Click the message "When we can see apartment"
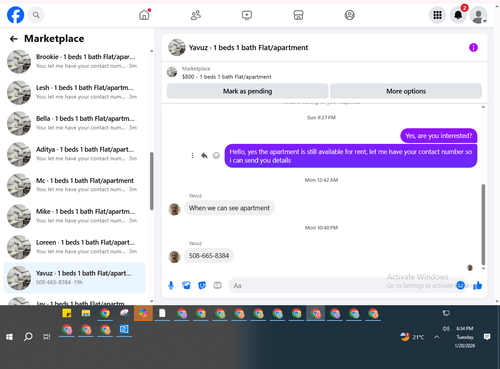500x369 pixels. 229,208
